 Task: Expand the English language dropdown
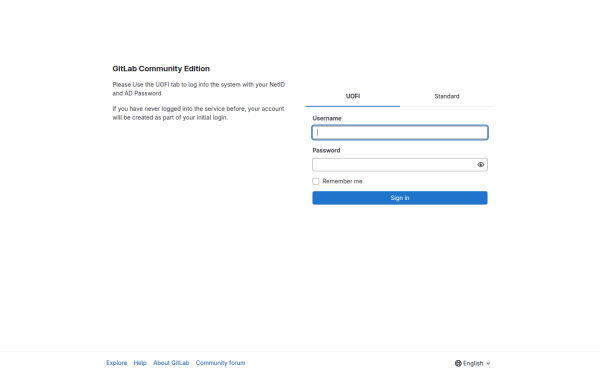point(473,363)
